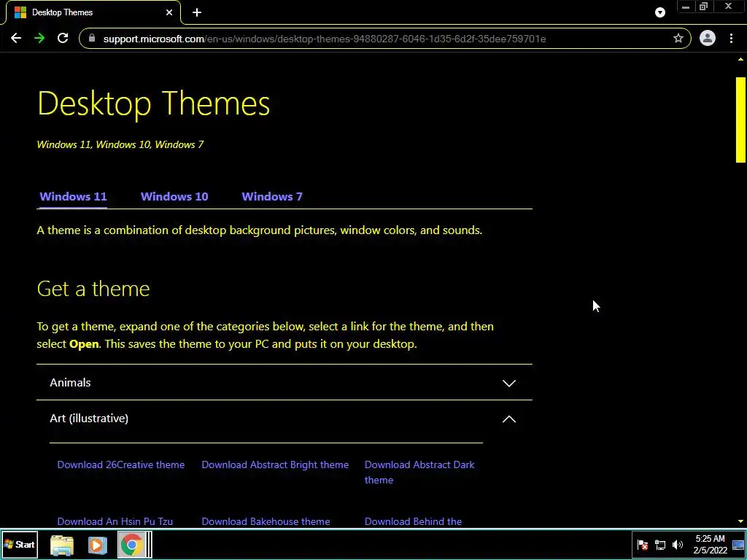Click the taskbar clock showing 5:25 AM
The height and width of the screenshot is (560, 747).
coord(710,545)
